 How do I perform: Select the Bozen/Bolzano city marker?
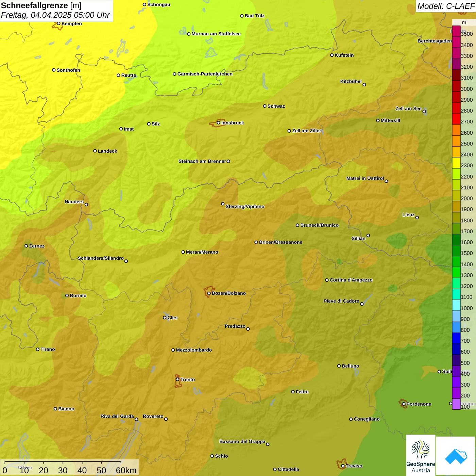click(x=209, y=293)
